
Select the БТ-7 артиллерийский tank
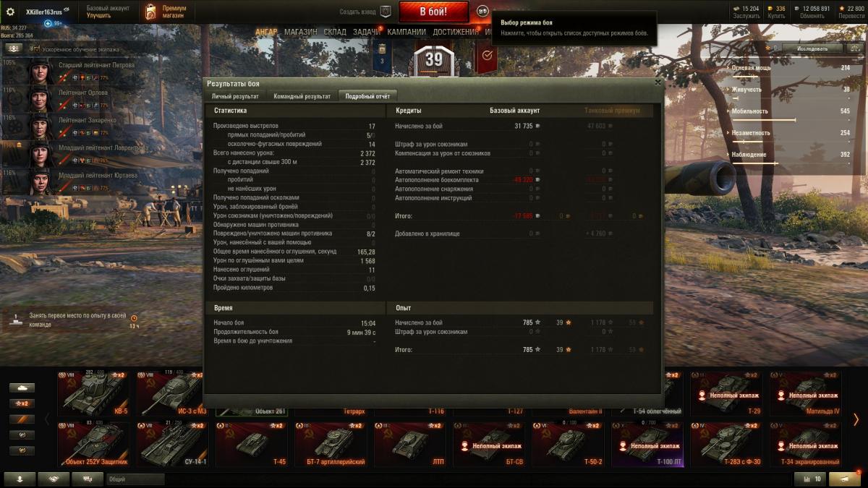pyautogui.click(x=331, y=443)
